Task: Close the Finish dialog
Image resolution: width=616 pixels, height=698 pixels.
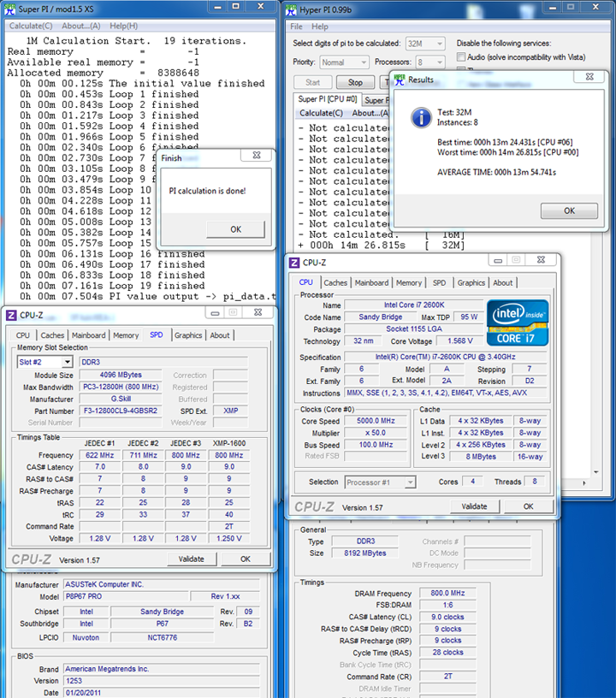Action: (257, 156)
